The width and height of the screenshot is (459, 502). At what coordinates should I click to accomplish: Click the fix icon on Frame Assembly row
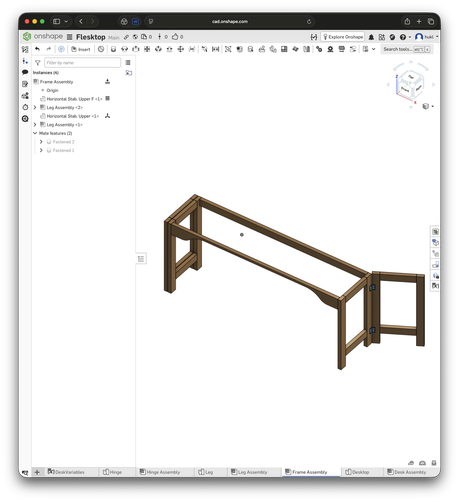107,81
